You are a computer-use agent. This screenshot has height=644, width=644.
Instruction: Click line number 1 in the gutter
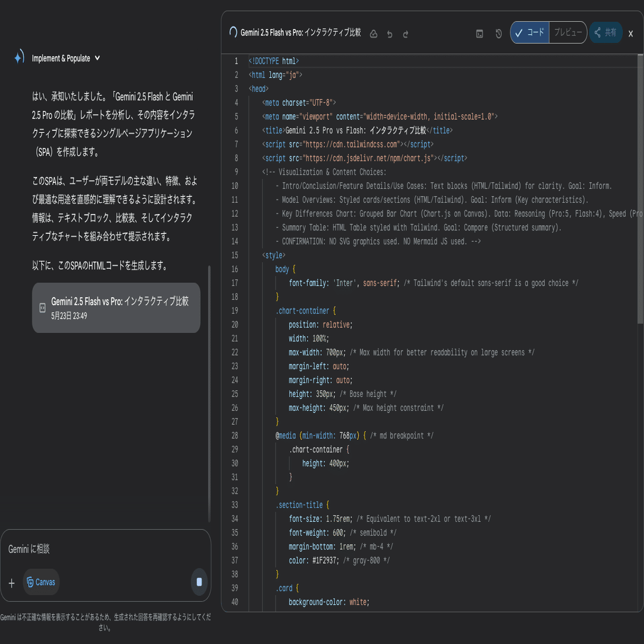[x=236, y=61]
